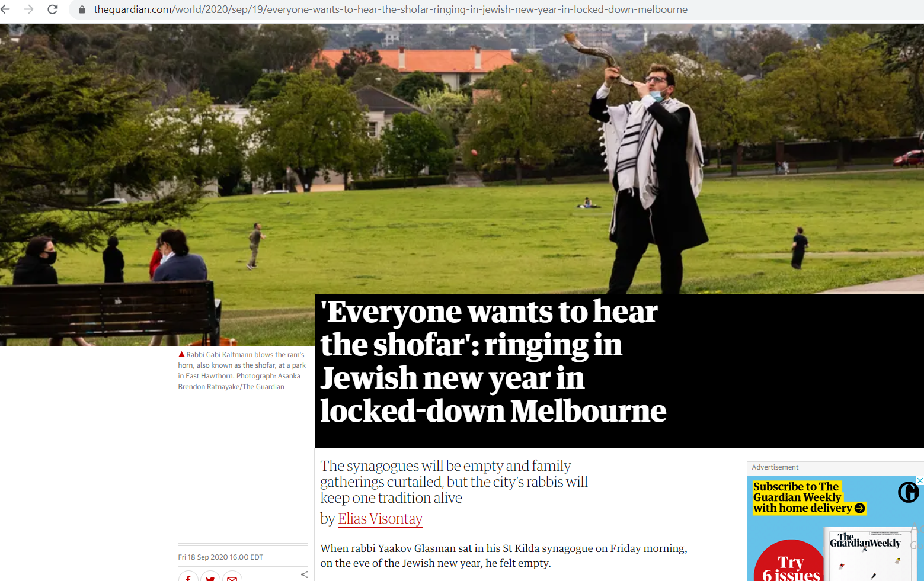Click the arrow after 'with home delivery'
The width and height of the screenshot is (924, 581).
click(859, 508)
